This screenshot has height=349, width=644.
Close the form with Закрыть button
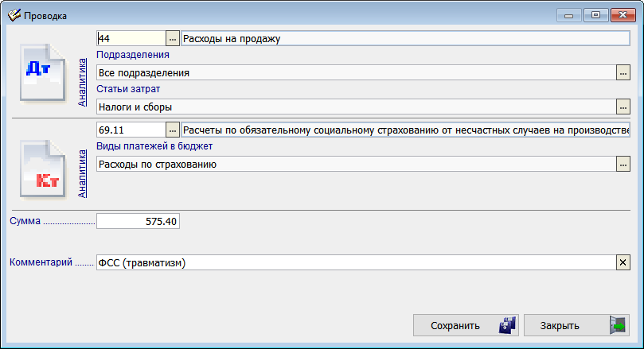(576, 325)
